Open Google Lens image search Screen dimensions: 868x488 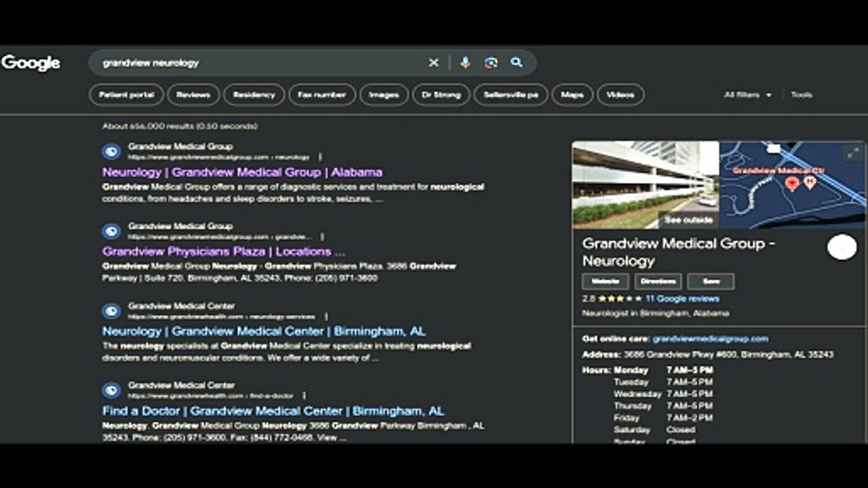(491, 63)
